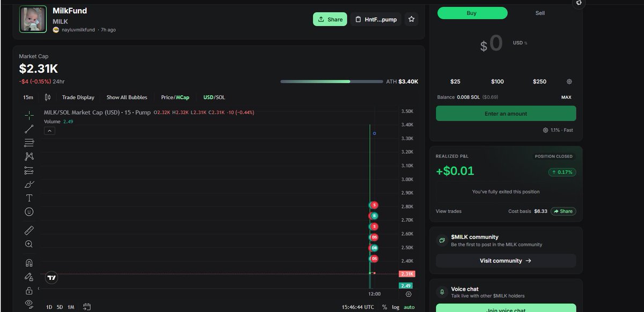
Task: Toggle log scale on chart
Action: (396, 307)
